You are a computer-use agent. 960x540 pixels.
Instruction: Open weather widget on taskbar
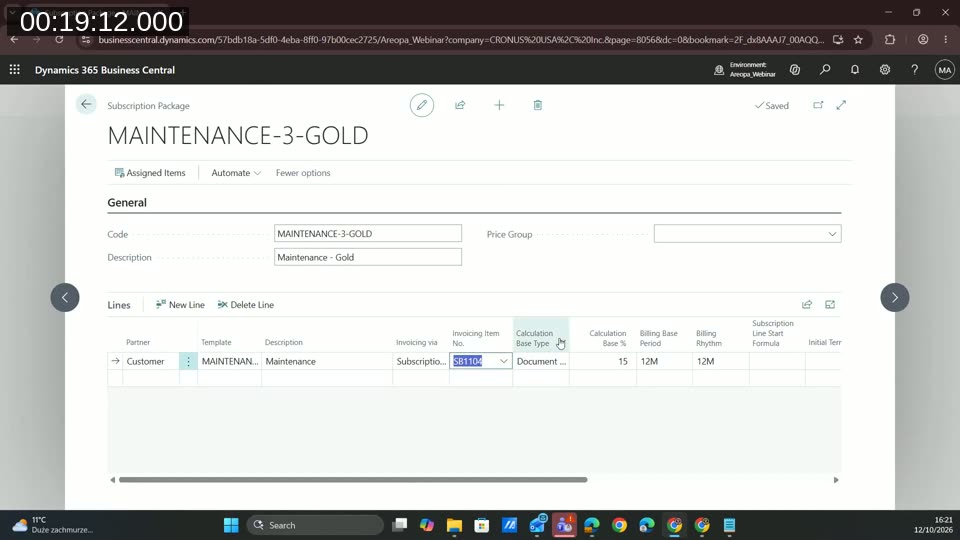click(53, 525)
